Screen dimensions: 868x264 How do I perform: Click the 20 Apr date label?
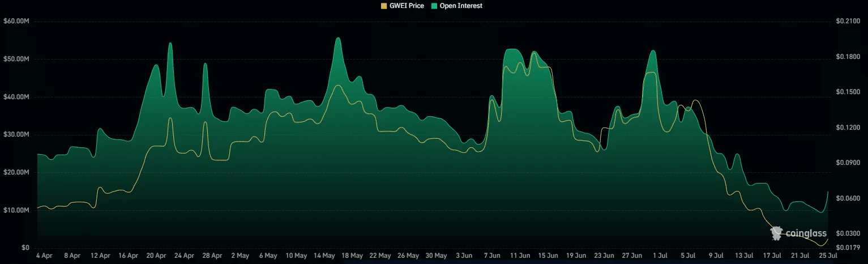click(x=156, y=256)
